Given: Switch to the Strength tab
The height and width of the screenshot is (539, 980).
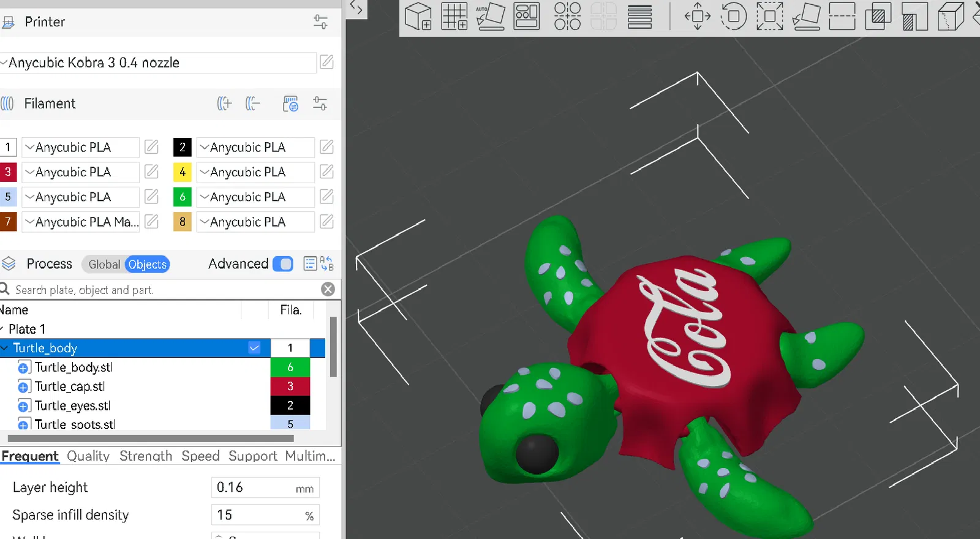Looking at the screenshot, I should (x=146, y=456).
